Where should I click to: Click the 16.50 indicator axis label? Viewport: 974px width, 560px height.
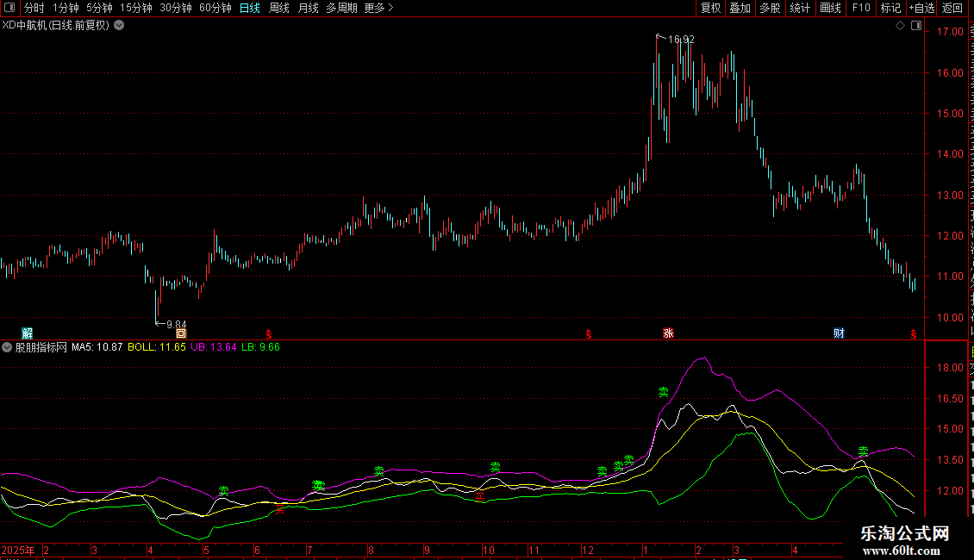pyautogui.click(x=950, y=399)
